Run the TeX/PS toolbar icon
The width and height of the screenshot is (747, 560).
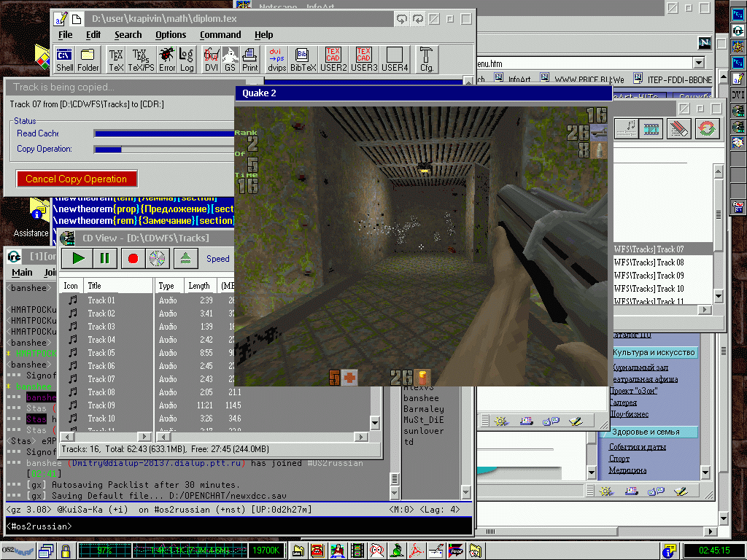[x=141, y=60]
